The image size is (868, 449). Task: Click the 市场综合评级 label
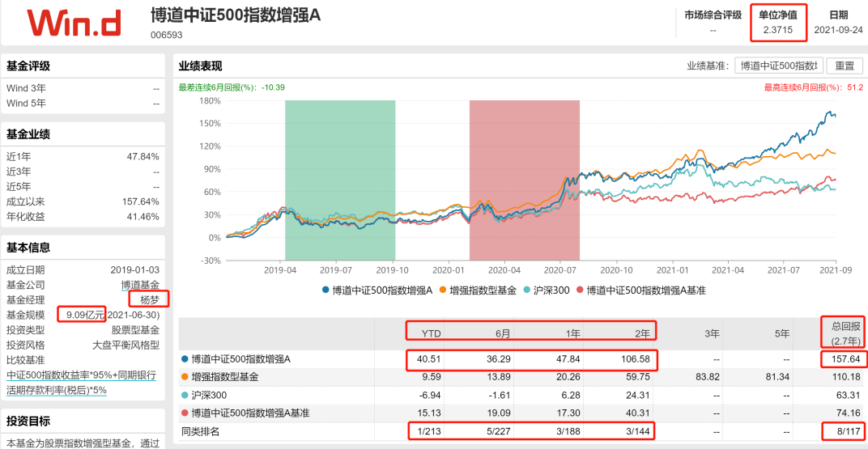[x=713, y=15]
